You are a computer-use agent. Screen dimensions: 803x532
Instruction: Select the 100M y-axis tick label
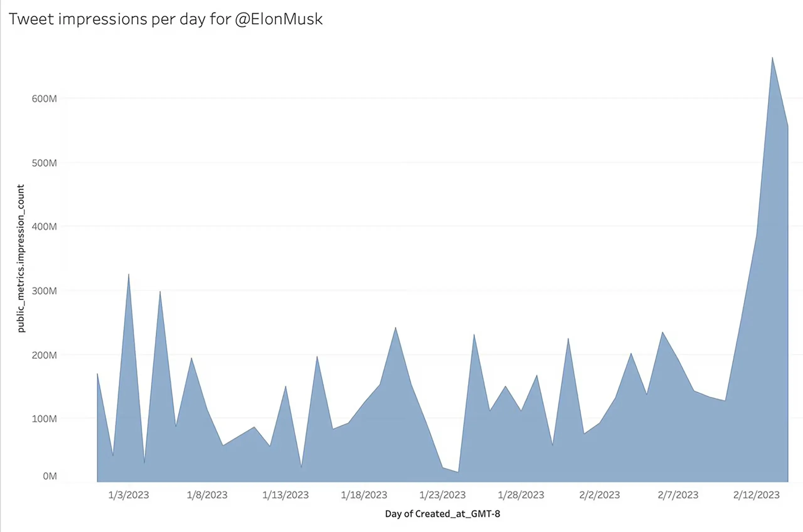click(44, 419)
